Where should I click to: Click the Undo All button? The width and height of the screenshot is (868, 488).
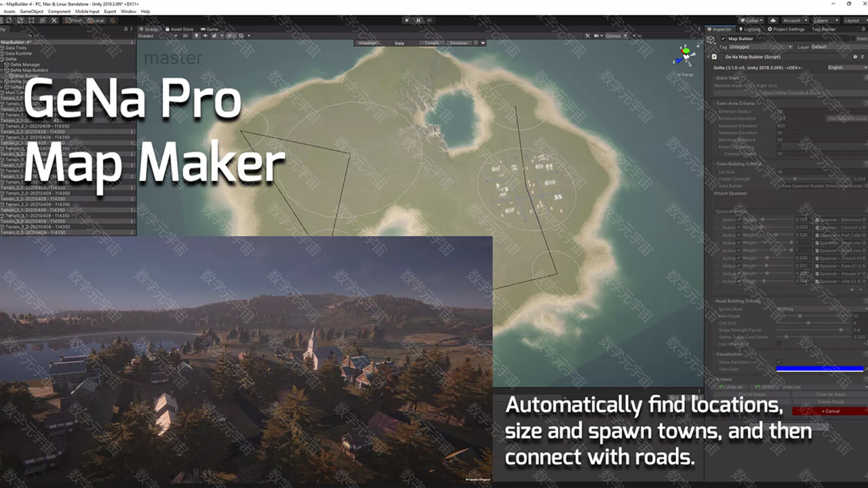[730, 387]
